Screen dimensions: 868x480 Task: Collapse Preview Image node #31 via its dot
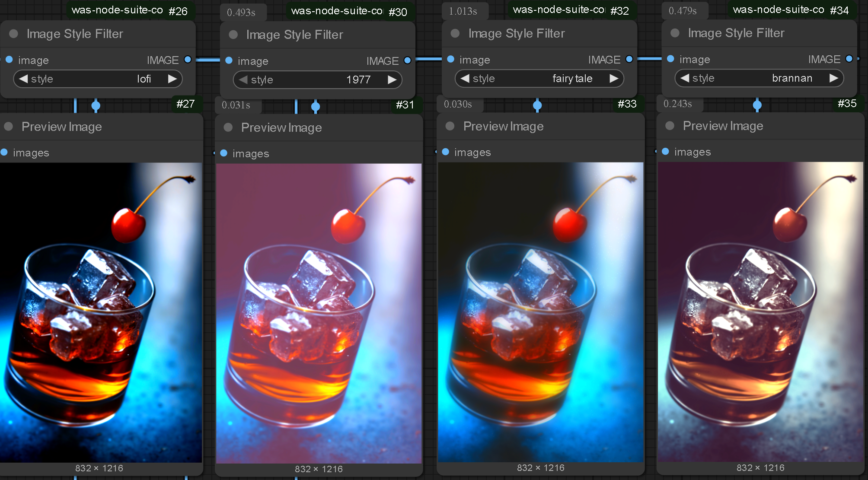[x=228, y=127]
